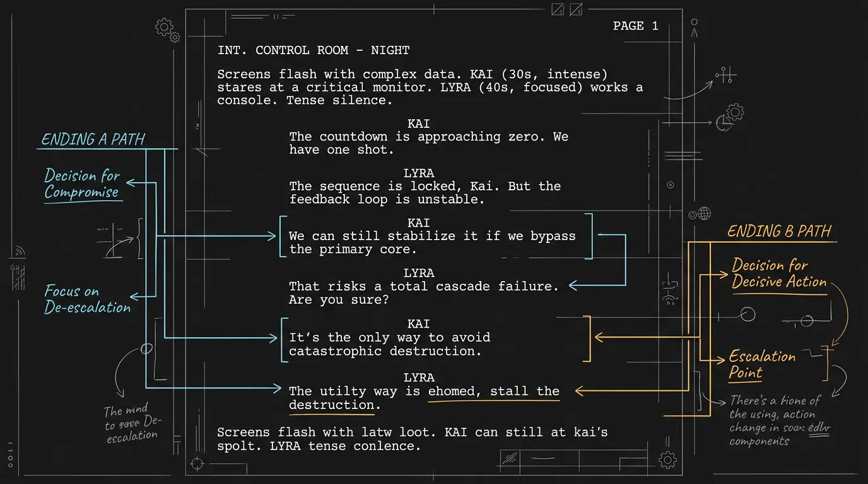The width and height of the screenshot is (868, 484).
Task: Click the blue 'Focus on De-escalation' annotation
Action: coord(87,299)
